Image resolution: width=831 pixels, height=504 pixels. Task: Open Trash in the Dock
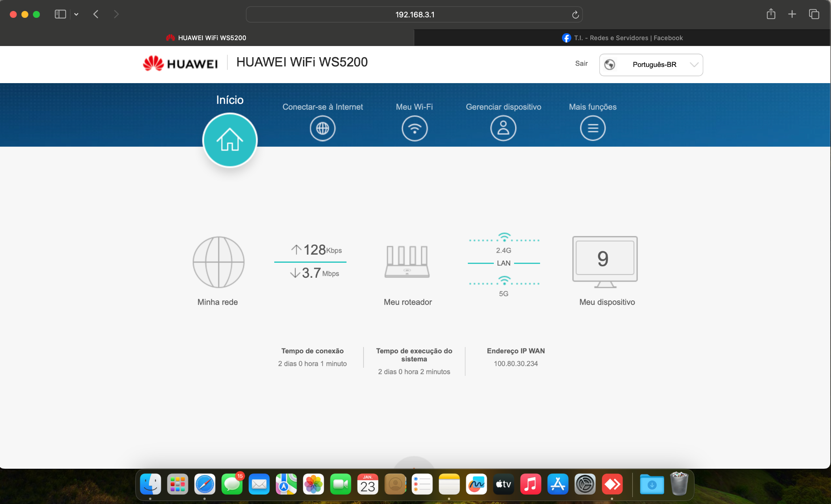679,483
